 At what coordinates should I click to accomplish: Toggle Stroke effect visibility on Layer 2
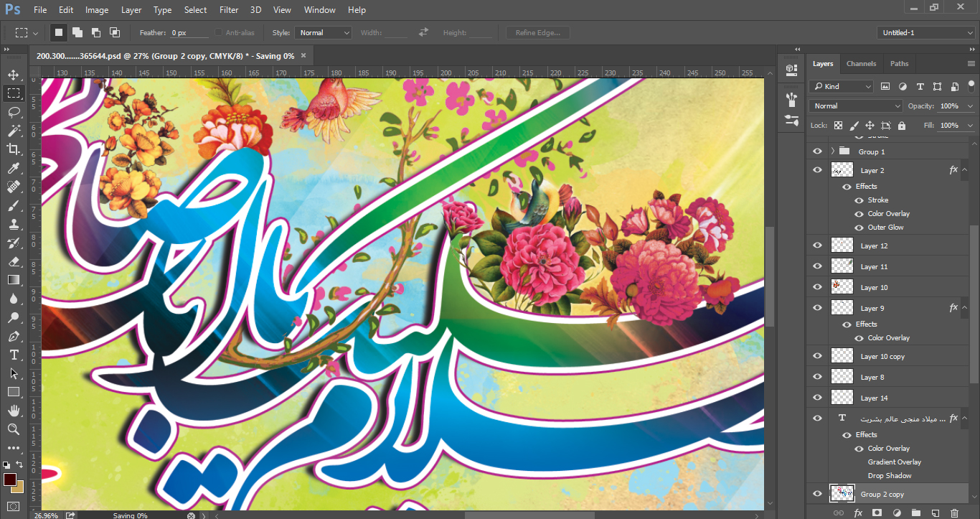859,200
